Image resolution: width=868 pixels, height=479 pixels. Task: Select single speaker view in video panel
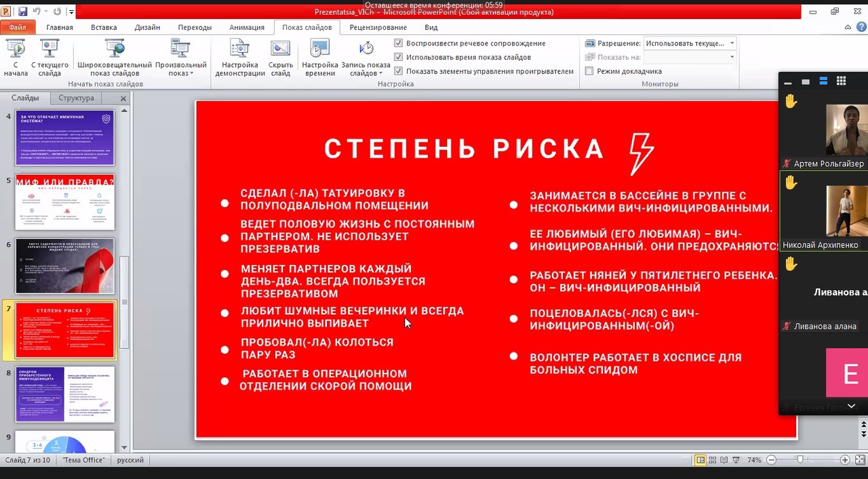[x=806, y=82]
